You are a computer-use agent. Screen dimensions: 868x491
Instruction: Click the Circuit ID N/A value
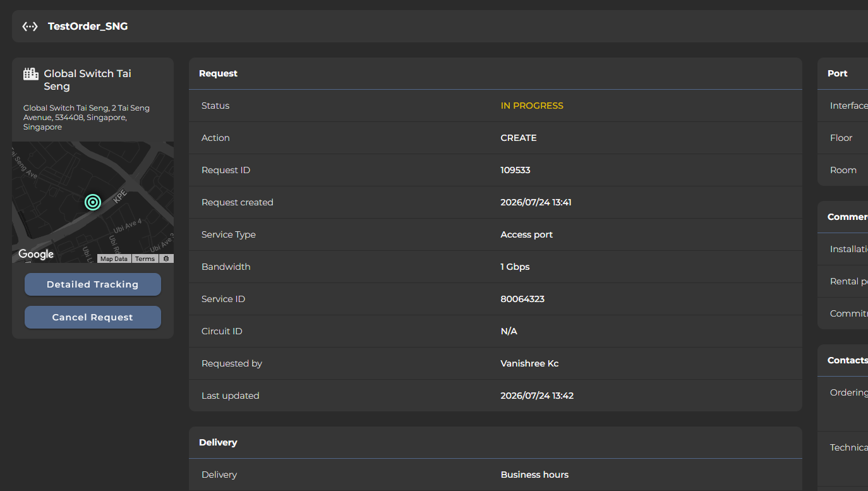pyautogui.click(x=509, y=331)
